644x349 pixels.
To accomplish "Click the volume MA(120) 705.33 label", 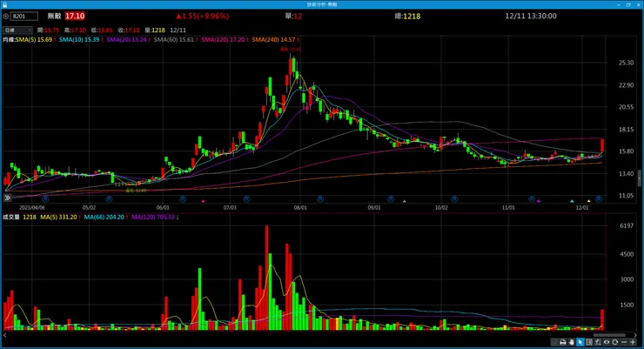I will [155, 218].
